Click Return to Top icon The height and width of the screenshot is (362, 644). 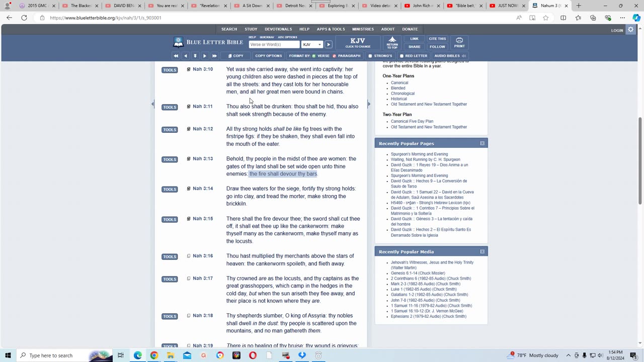point(392,43)
